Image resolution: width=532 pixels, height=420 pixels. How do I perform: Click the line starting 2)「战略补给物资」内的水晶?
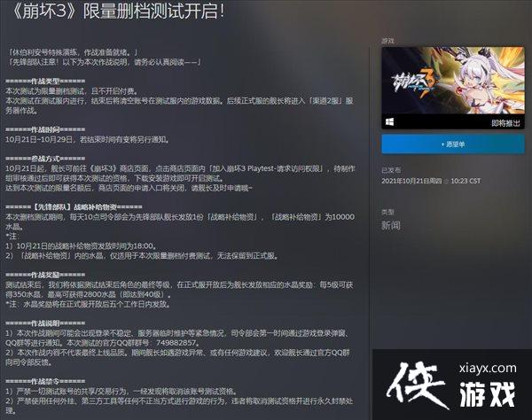point(142,255)
